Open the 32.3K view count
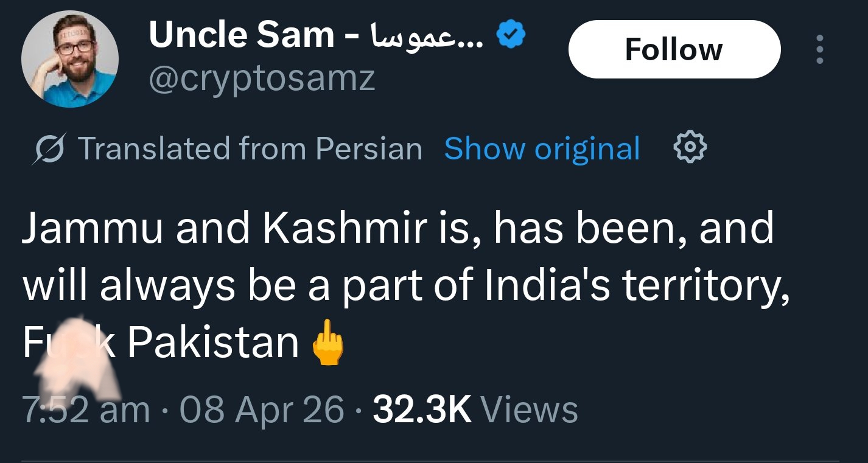Image resolution: width=868 pixels, height=463 pixels. [422, 409]
